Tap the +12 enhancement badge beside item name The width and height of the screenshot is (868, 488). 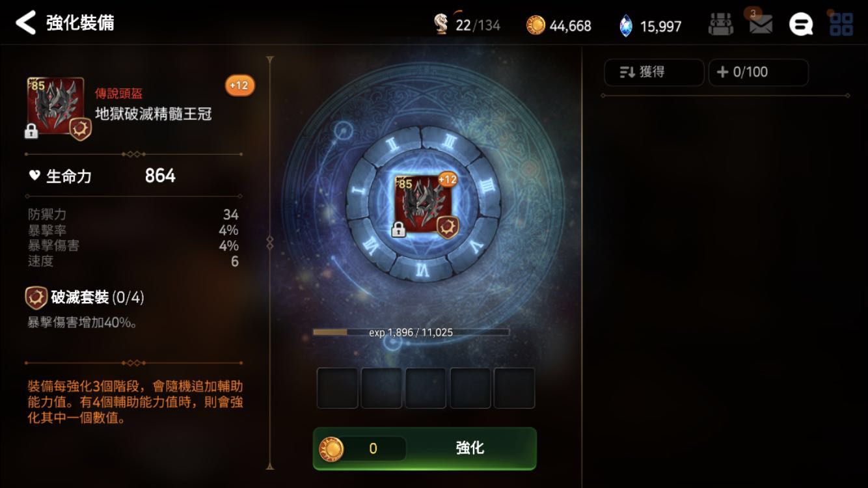239,85
